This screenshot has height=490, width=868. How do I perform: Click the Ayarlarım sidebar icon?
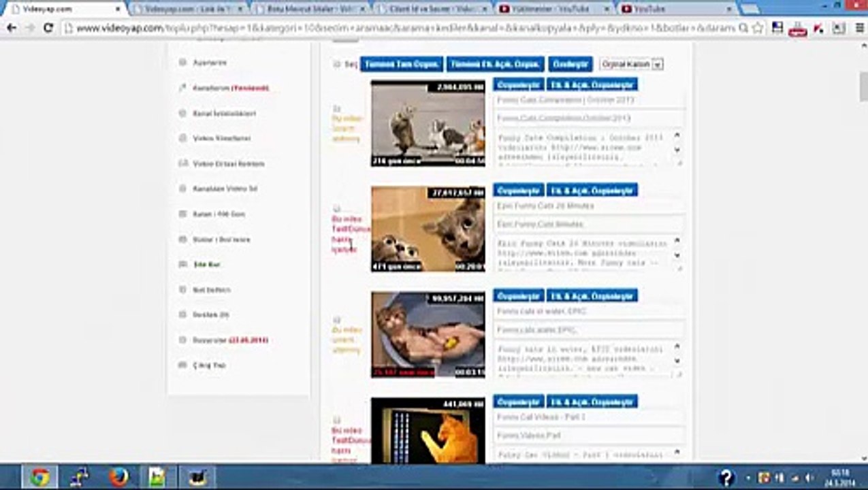coord(182,63)
